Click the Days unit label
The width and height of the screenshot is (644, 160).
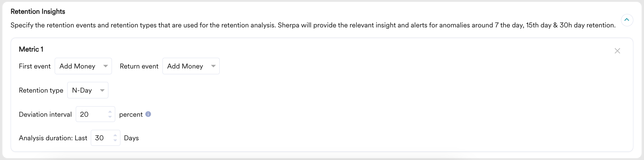[x=131, y=138]
